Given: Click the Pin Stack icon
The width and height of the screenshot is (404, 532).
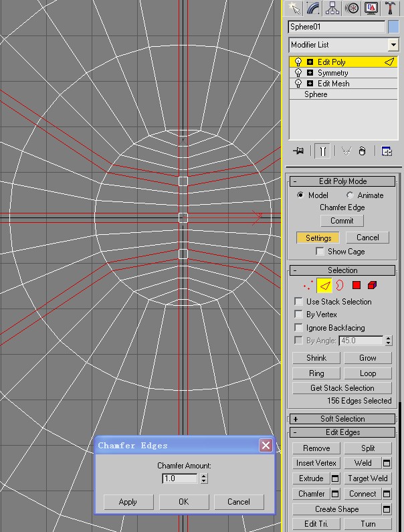Looking at the screenshot, I should point(298,151).
